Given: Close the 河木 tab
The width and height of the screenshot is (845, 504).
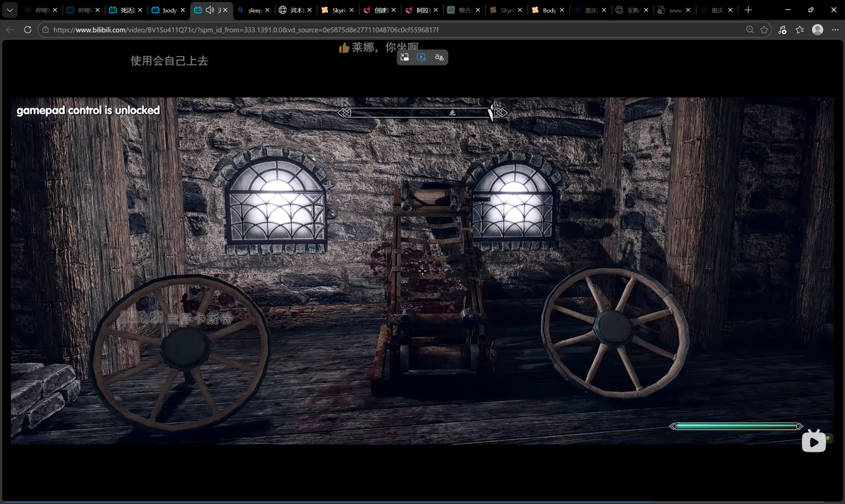Looking at the screenshot, I should (309, 10).
